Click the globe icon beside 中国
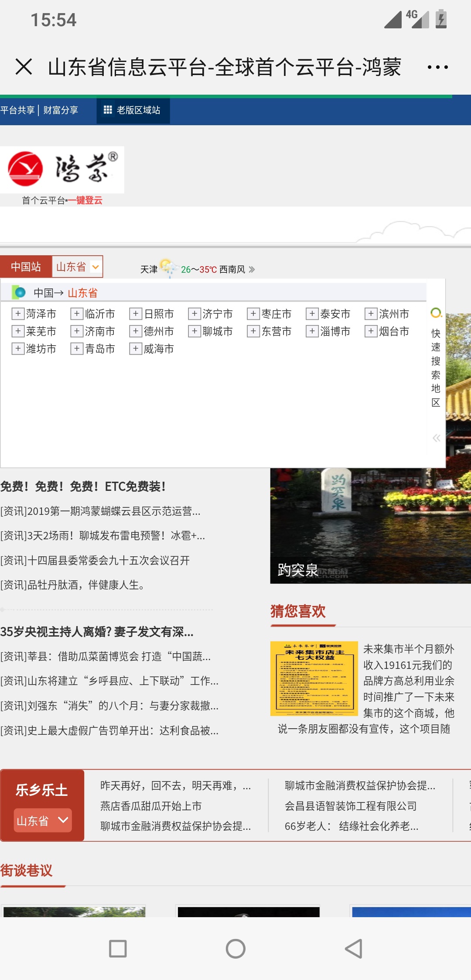Screen dimensions: 471x980 pyautogui.click(x=19, y=292)
